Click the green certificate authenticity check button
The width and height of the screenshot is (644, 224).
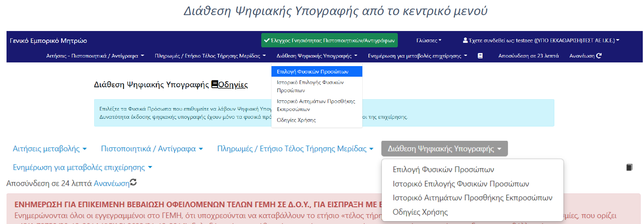[329, 40]
